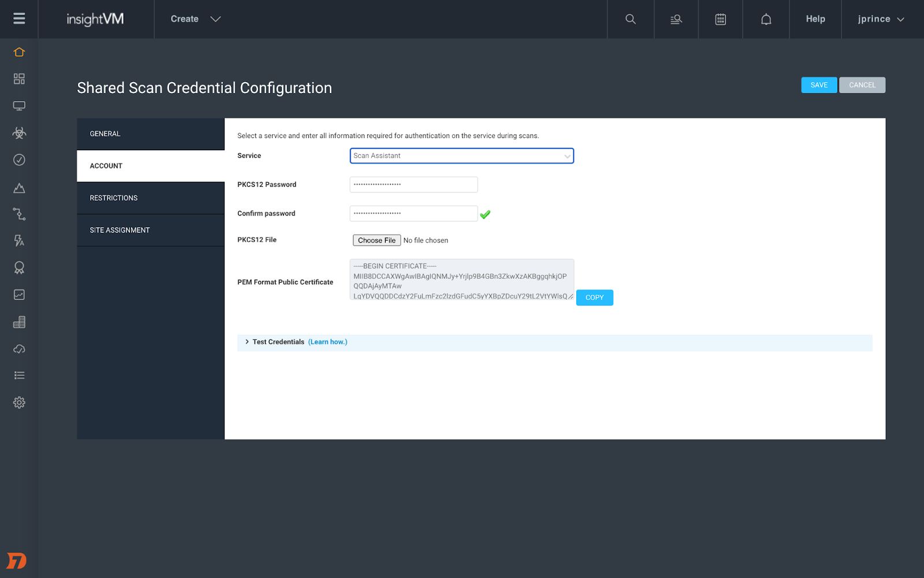
Task: Open the Service dropdown showing Scan Assistant
Action: pyautogui.click(x=461, y=156)
